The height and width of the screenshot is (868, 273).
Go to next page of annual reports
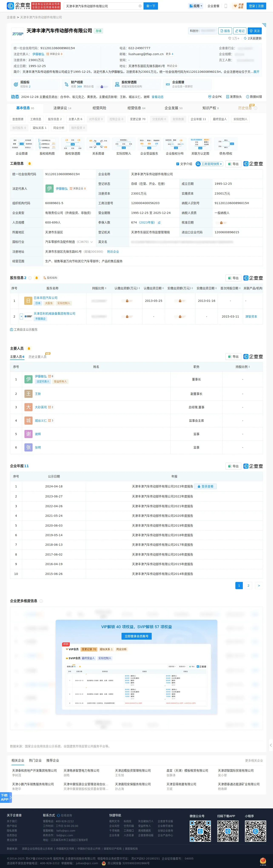coord(259,586)
